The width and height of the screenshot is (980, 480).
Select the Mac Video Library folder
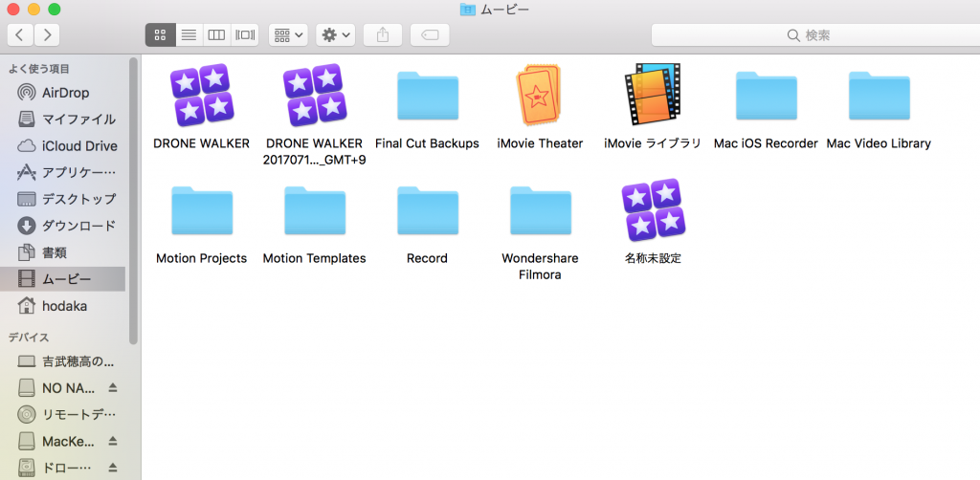pos(879,96)
